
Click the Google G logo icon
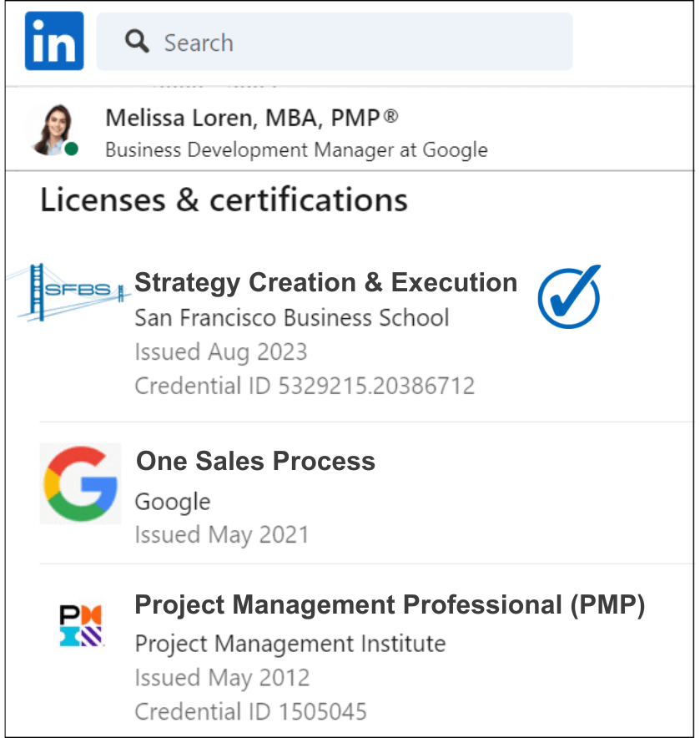coord(80,483)
